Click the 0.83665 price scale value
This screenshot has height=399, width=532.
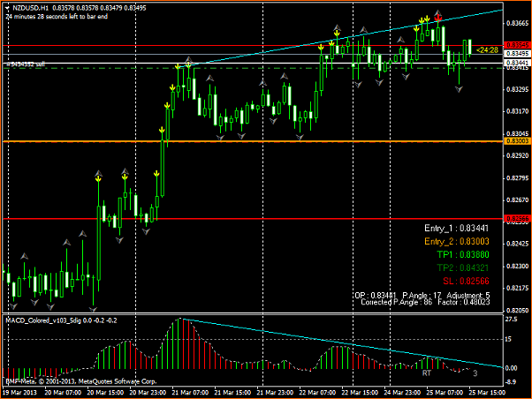coord(517,23)
